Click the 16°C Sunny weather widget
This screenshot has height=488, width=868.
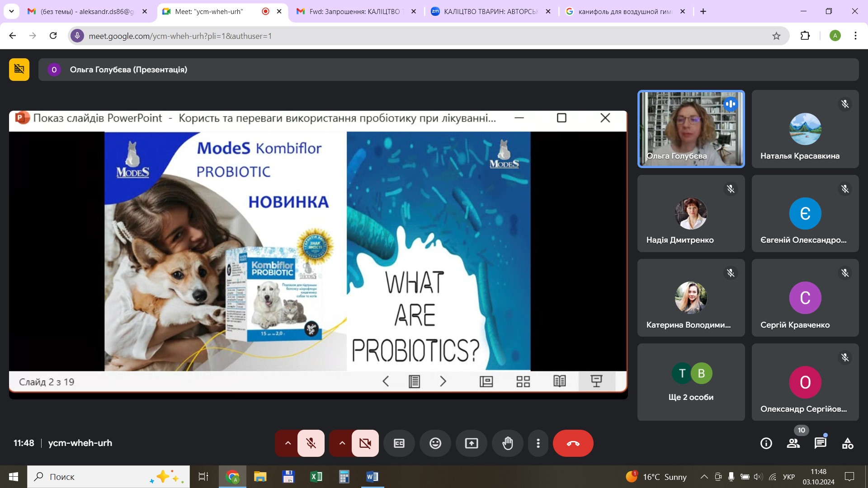click(x=656, y=477)
